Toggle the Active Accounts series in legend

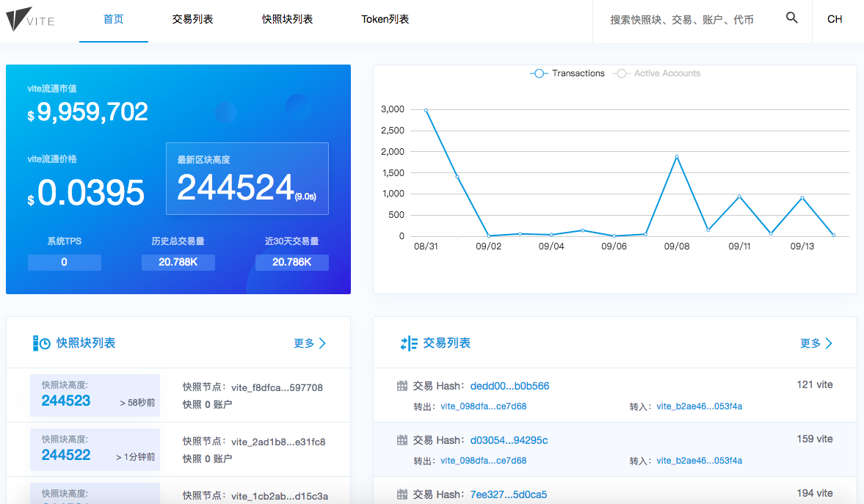[x=656, y=73]
